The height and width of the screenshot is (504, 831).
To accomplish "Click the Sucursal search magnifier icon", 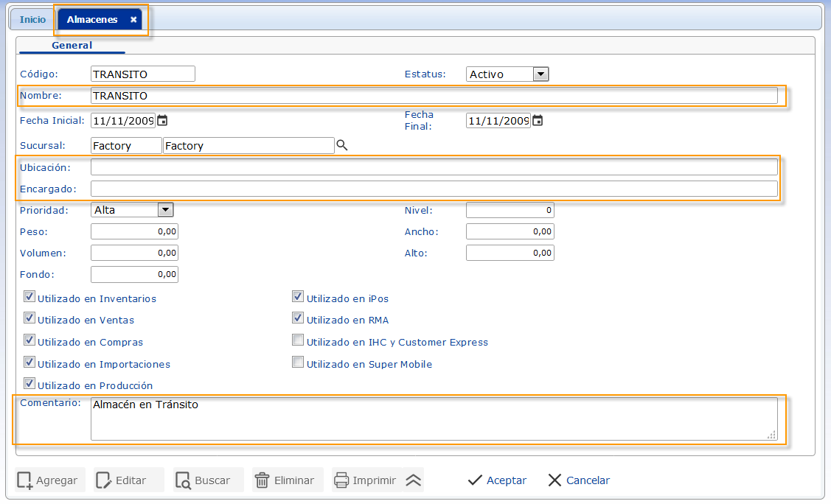I will [x=341, y=146].
